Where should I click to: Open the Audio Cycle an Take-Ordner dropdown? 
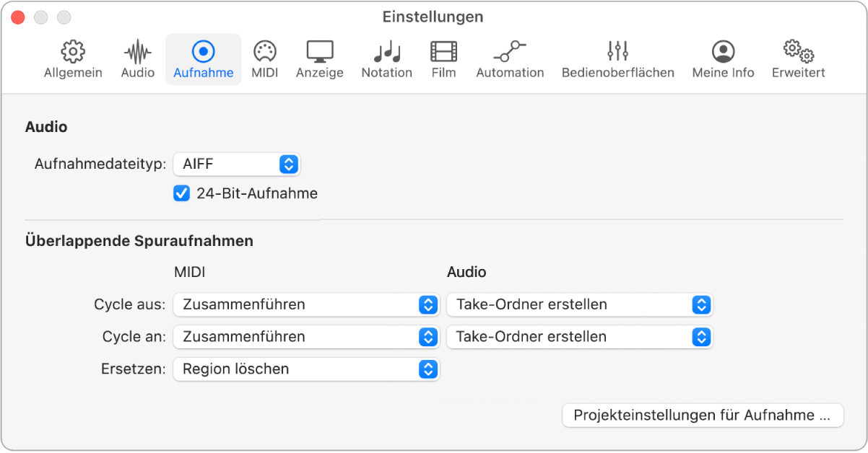pyautogui.click(x=579, y=337)
